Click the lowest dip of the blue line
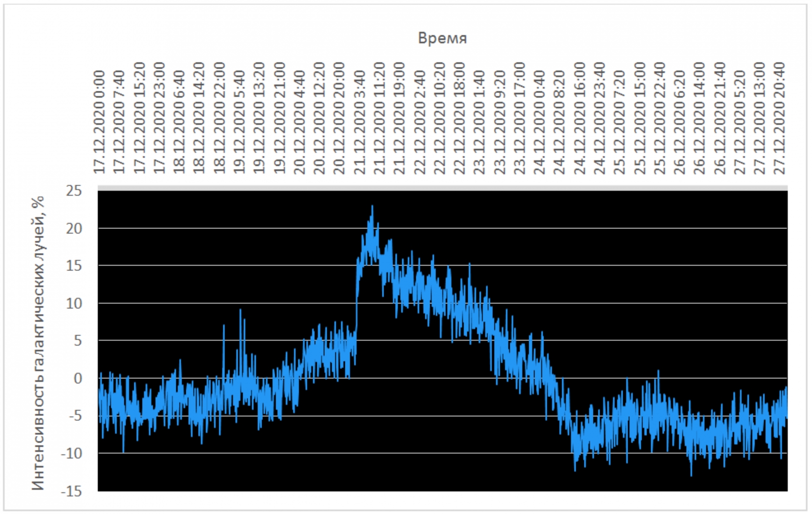The image size is (812, 514). click(x=692, y=475)
